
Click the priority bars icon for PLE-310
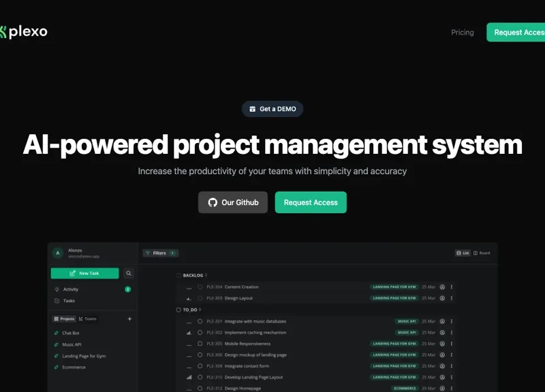click(x=189, y=377)
